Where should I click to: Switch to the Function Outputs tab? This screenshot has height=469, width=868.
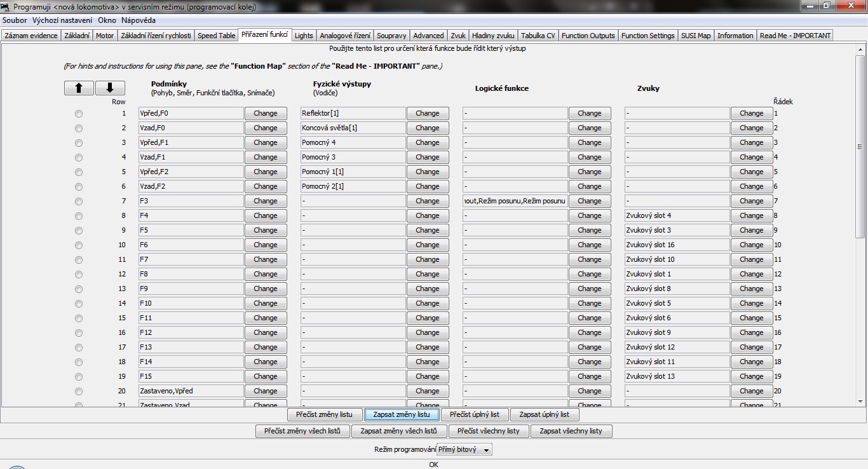pyautogui.click(x=588, y=36)
